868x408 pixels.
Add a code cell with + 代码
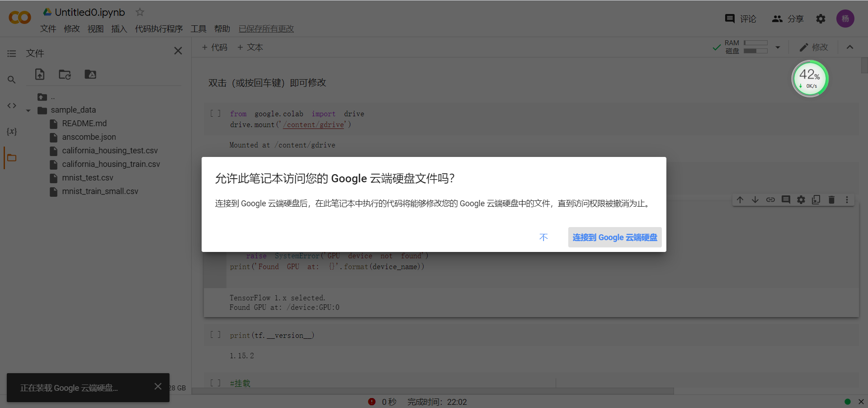[215, 47]
